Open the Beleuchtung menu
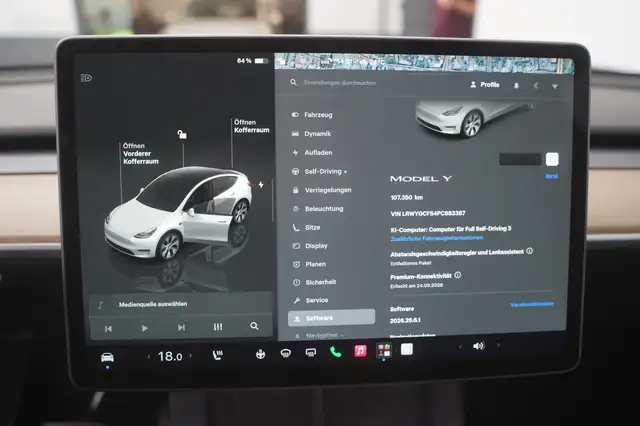This screenshot has width=640, height=426. click(318, 209)
